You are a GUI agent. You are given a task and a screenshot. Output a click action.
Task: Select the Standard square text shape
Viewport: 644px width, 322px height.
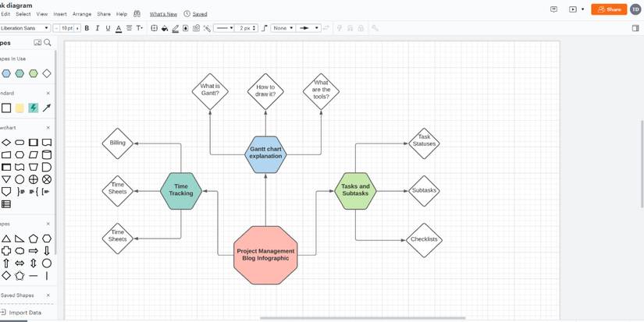6,108
